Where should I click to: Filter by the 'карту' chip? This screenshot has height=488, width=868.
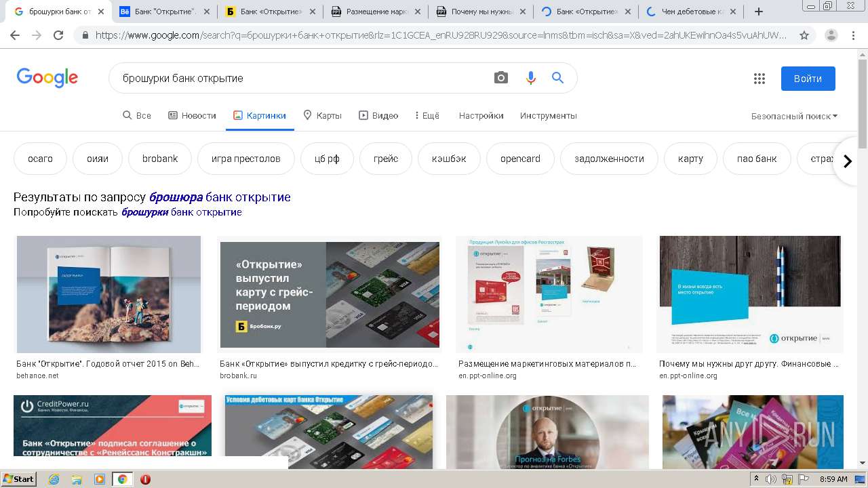(690, 159)
